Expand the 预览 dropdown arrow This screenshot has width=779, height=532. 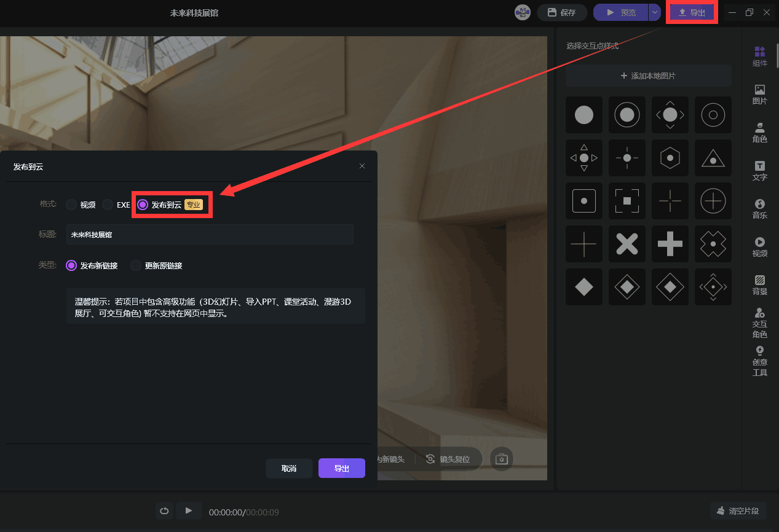654,12
